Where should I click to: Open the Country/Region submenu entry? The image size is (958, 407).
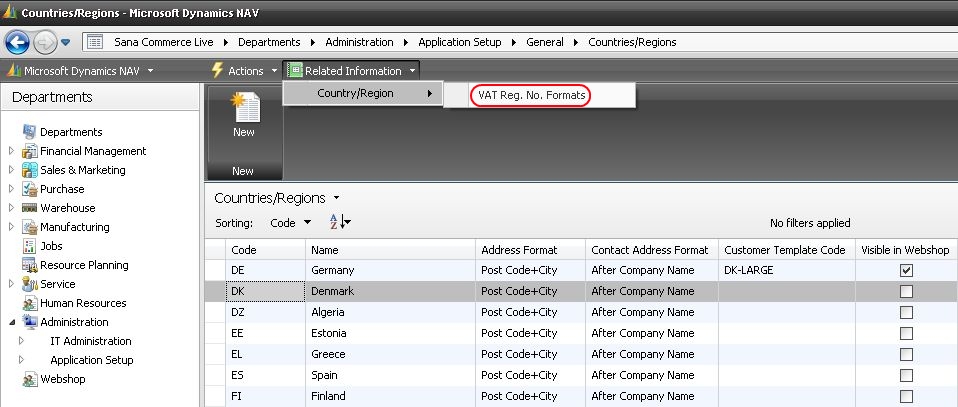pyautogui.click(x=363, y=94)
